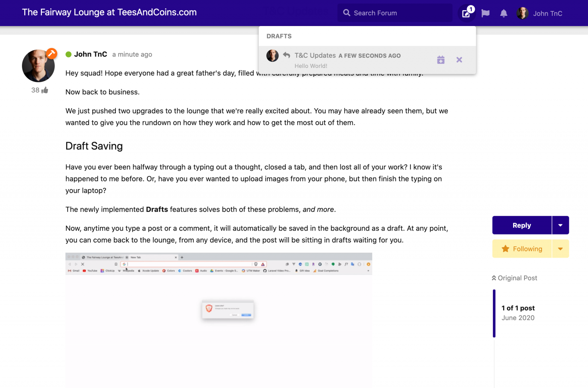Click the Draft Saving heading

(94, 146)
